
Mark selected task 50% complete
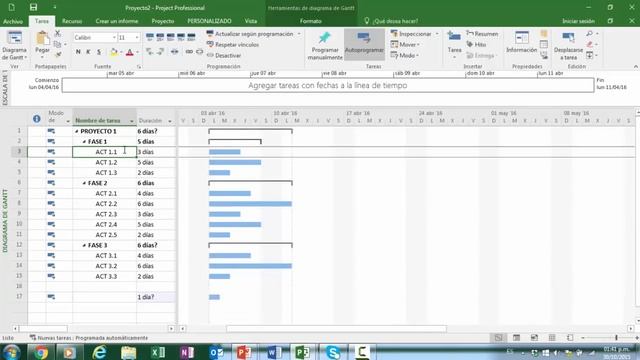click(171, 38)
